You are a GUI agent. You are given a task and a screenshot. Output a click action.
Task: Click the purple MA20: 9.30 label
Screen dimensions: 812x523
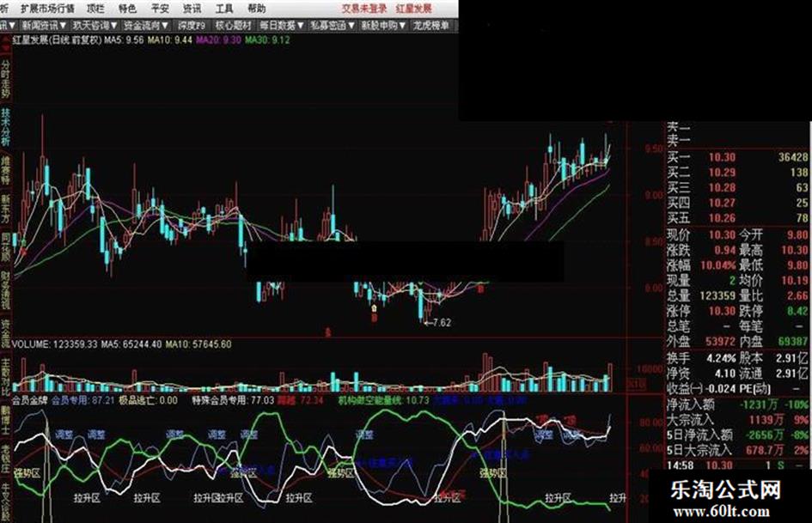click(218, 40)
